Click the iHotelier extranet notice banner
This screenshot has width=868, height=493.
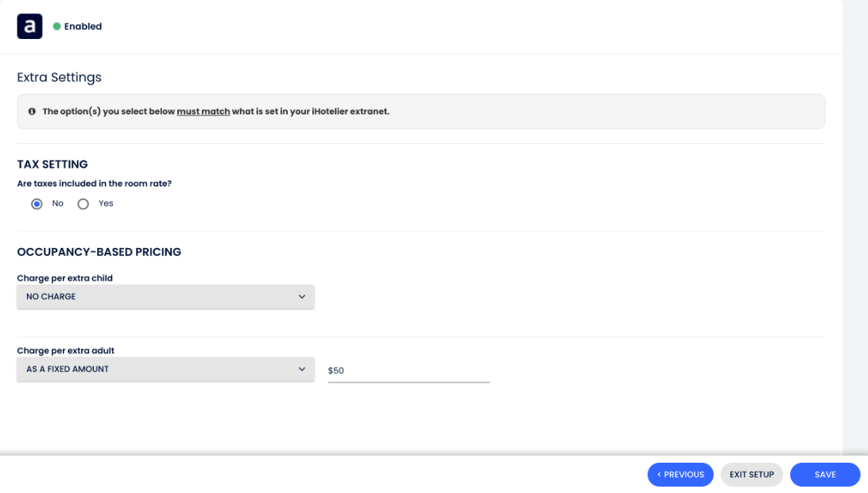(x=420, y=111)
